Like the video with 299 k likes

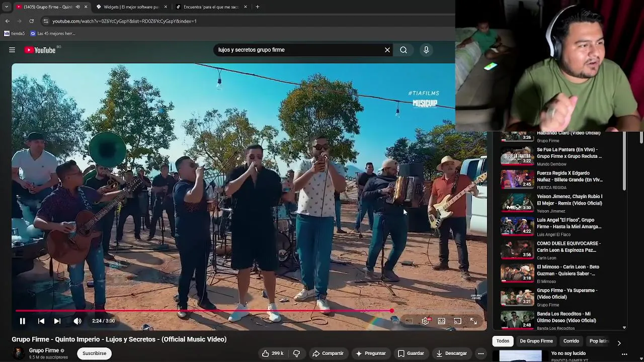272,353
